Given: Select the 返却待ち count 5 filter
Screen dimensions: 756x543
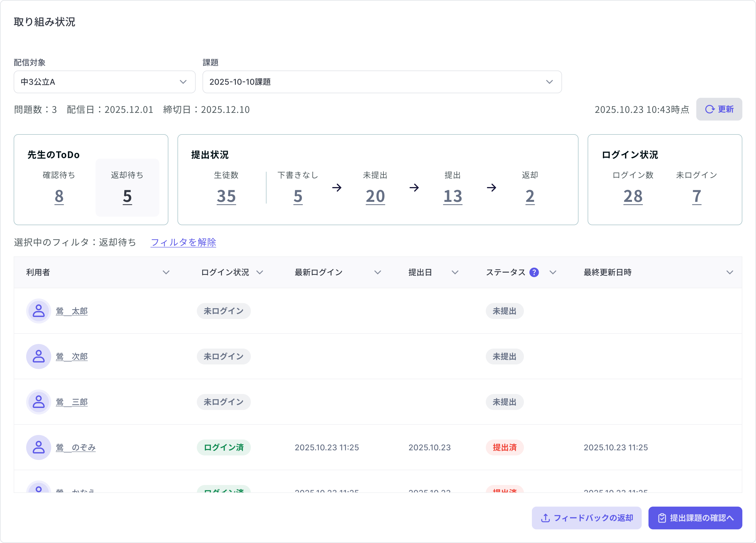Looking at the screenshot, I should point(127,196).
